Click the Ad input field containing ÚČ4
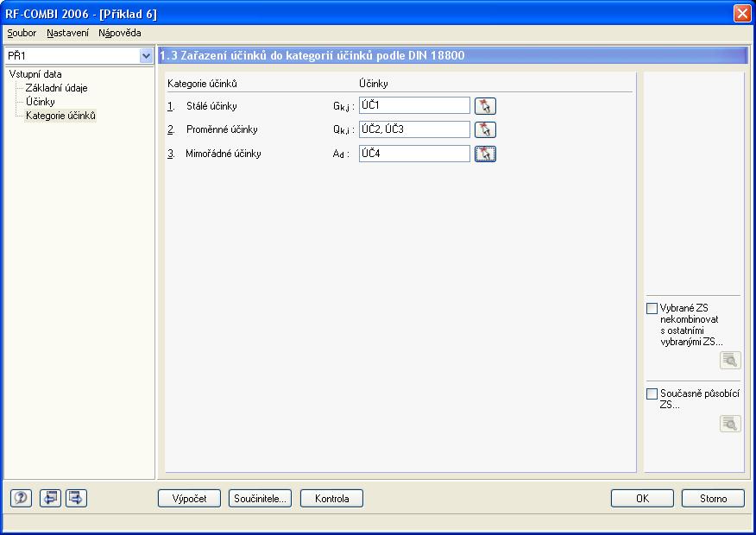The width and height of the screenshot is (756, 535). [x=414, y=154]
